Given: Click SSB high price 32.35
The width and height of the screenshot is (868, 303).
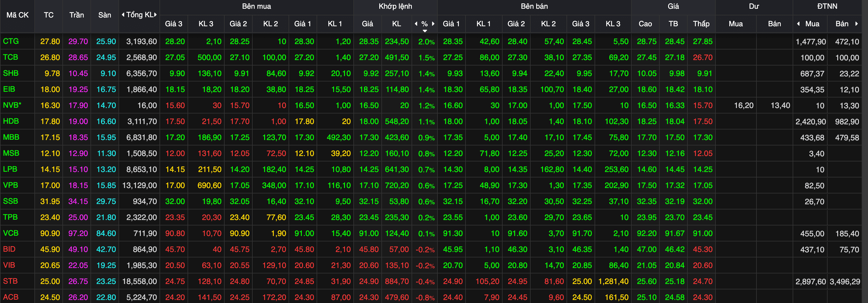Looking at the screenshot, I should [647, 201].
